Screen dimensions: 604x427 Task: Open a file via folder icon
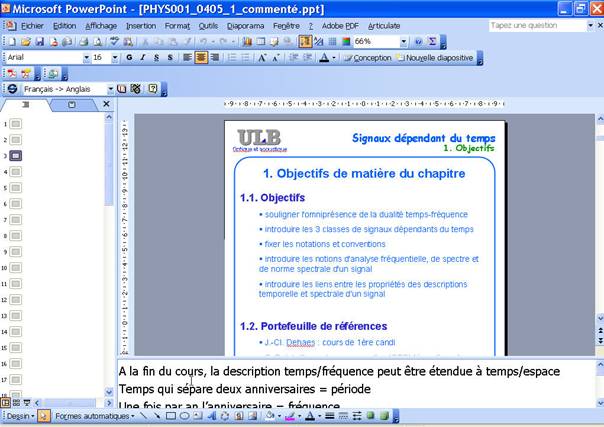pos(26,42)
